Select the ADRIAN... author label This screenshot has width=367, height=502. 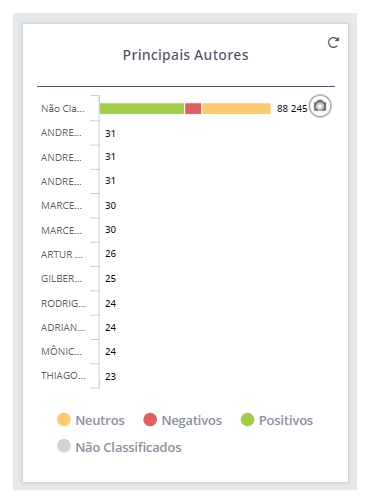[x=63, y=328]
